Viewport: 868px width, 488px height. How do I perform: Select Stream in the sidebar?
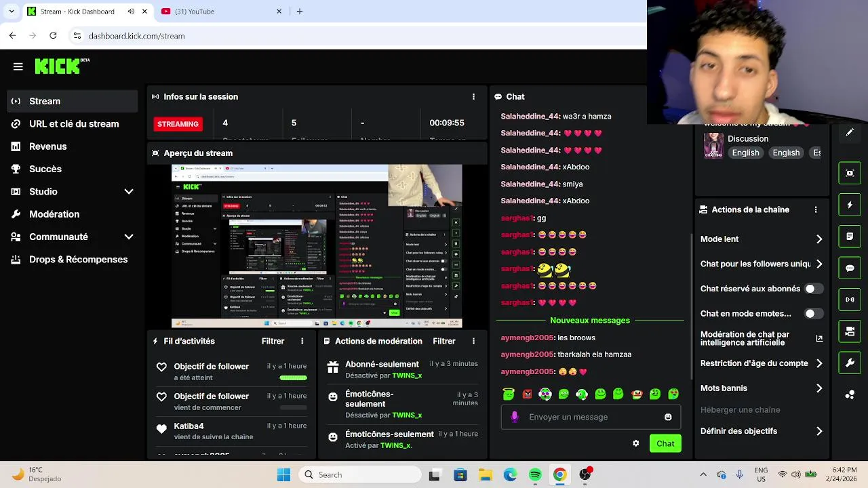point(72,101)
